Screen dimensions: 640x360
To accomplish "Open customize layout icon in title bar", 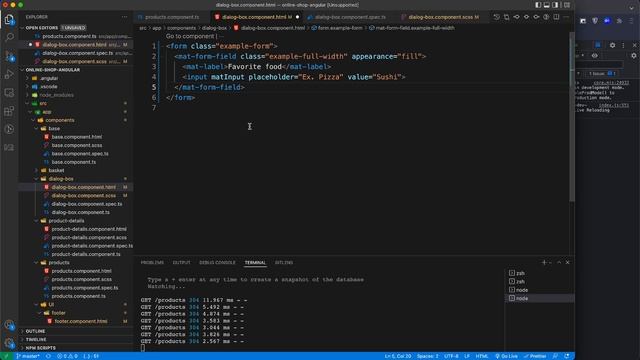I will (567, 5).
